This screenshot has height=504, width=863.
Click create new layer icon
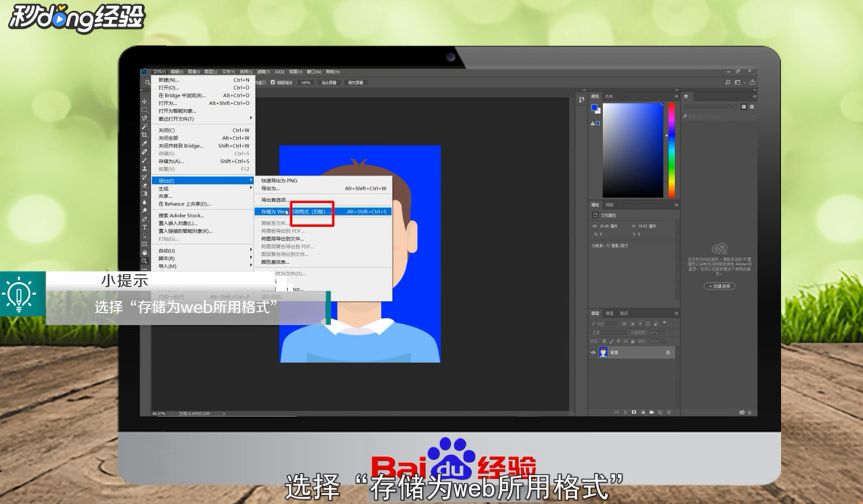(x=660, y=412)
